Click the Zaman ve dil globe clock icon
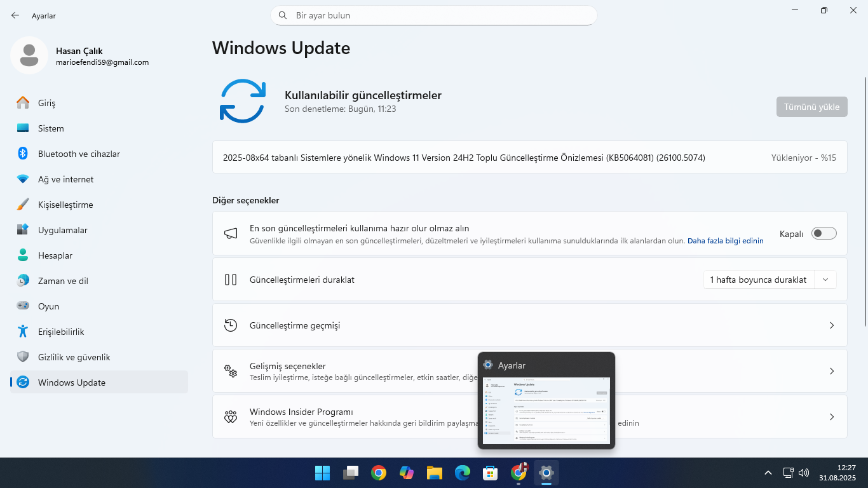The image size is (868, 488). [23, 281]
